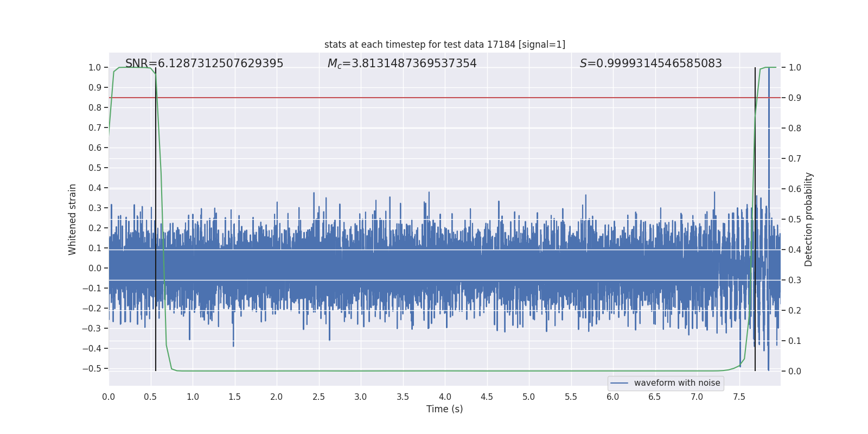Click the 'waveform with noise' legend text
Screen dimensions: 868x434
[677, 383]
